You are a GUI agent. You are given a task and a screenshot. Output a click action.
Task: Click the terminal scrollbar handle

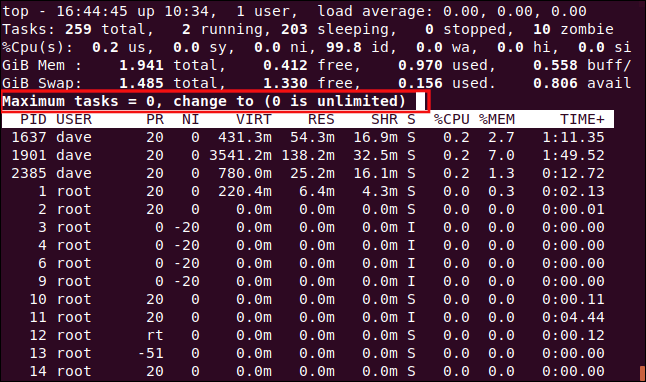641,373
